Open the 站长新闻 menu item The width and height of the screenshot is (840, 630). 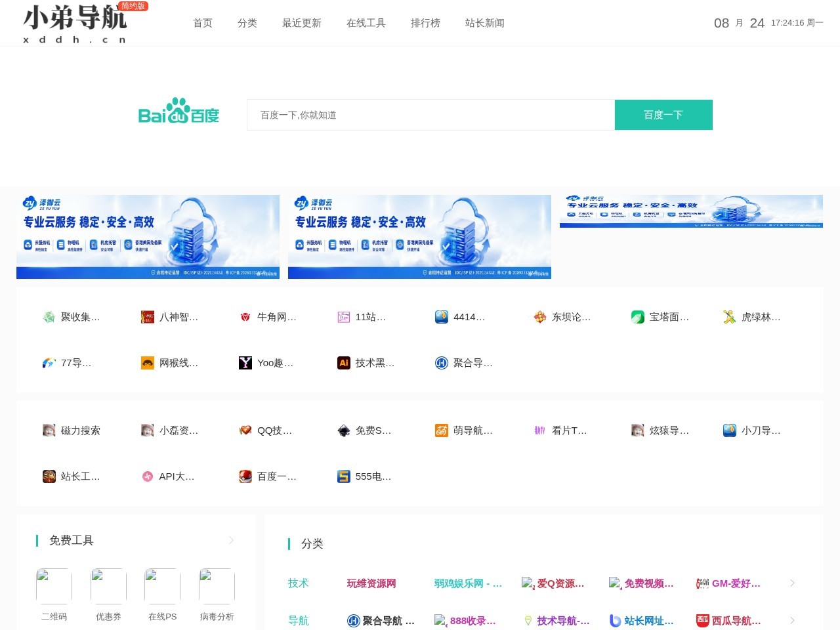pos(485,23)
